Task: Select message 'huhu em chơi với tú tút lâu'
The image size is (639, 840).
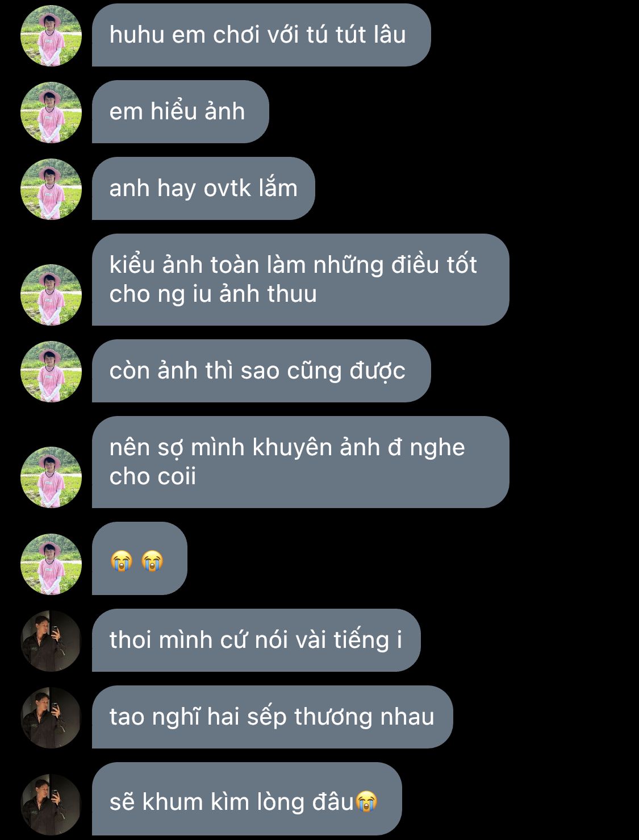Action: 261,35
